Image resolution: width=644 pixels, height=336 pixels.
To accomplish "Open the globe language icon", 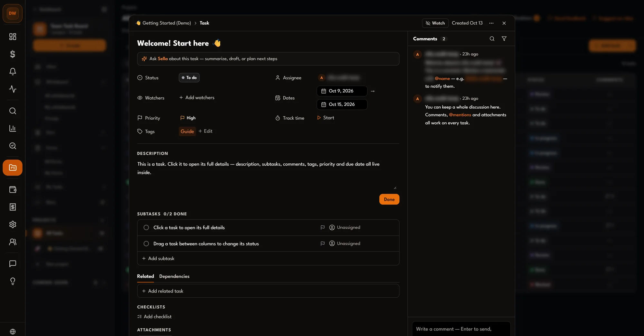I will click(13, 331).
